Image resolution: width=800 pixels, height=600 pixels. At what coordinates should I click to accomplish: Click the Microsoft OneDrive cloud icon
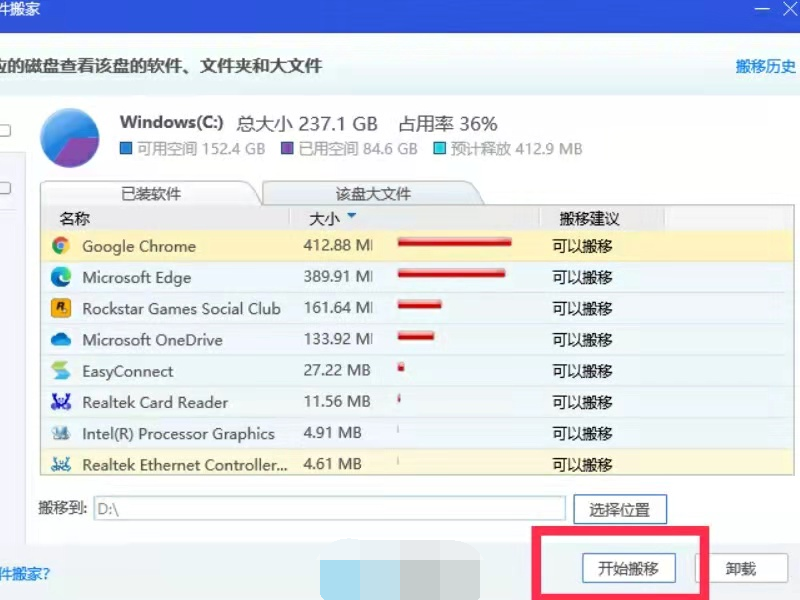[x=61, y=340]
